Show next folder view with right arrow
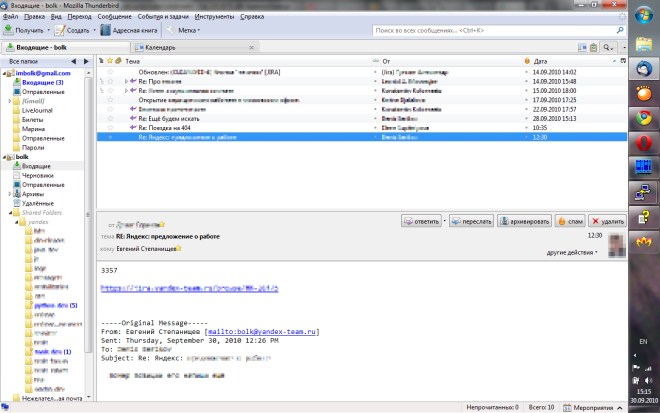This screenshot has width=660, height=413. pos(86,61)
